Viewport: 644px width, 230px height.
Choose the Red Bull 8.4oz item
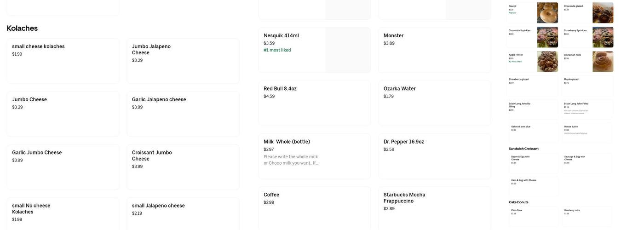point(314,103)
